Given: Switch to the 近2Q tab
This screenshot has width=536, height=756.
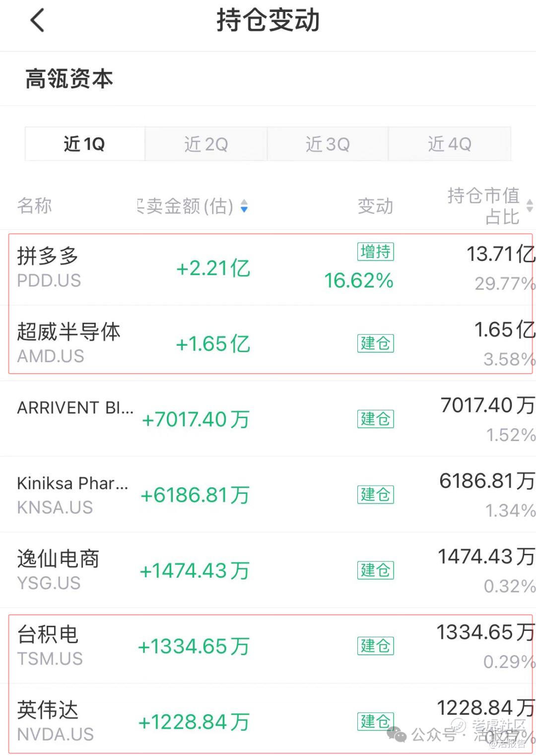Looking at the screenshot, I should click(206, 144).
